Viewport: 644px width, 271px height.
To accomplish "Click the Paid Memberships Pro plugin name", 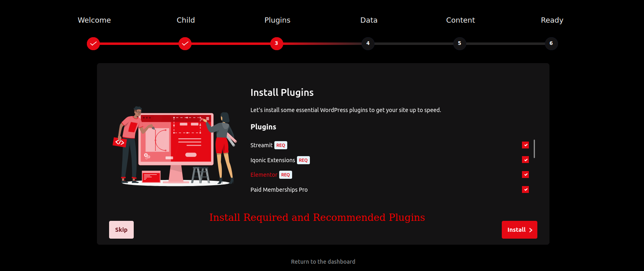I will coord(279,190).
